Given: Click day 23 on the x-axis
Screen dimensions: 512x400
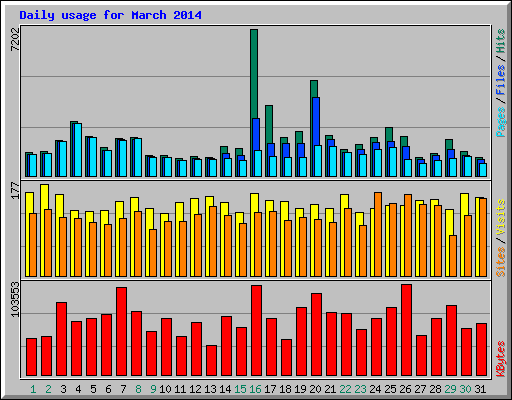Looking at the screenshot, I should (x=360, y=389).
